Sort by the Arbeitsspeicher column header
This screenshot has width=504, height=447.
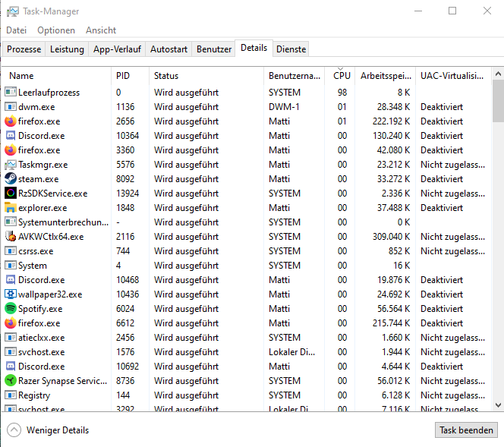pos(386,76)
